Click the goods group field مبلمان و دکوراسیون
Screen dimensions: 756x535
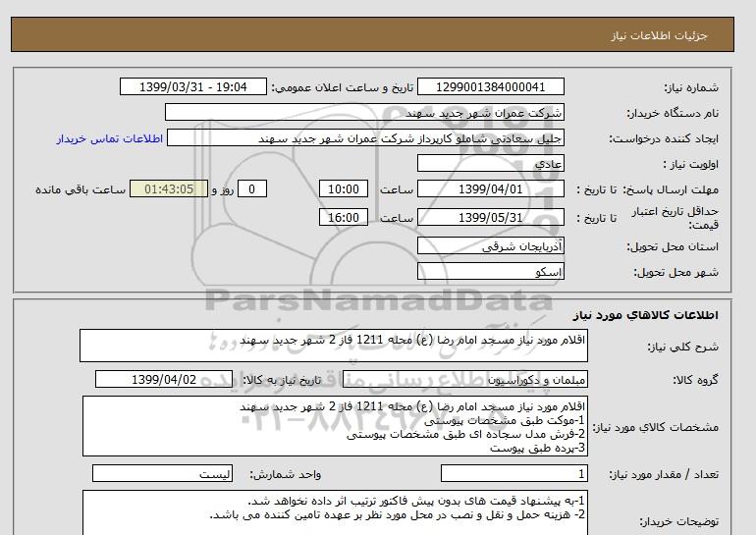[464, 380]
